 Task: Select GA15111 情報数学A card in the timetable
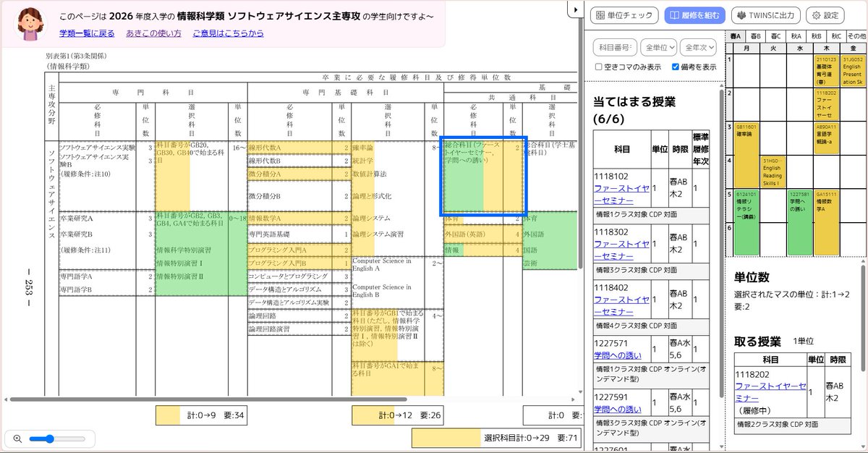827,223
